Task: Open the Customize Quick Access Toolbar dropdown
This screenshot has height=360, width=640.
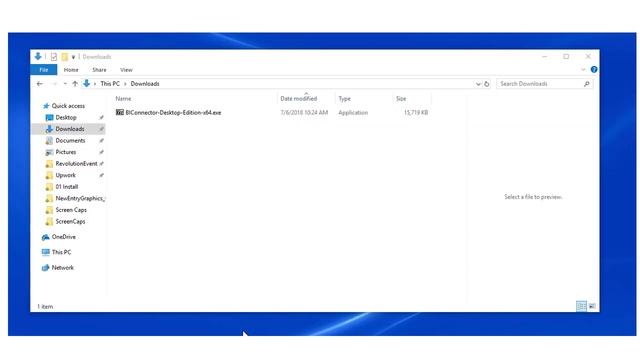Action: tap(73, 57)
